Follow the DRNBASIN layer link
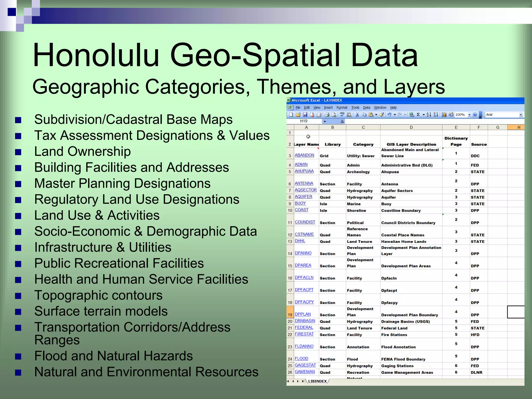 tap(305, 321)
